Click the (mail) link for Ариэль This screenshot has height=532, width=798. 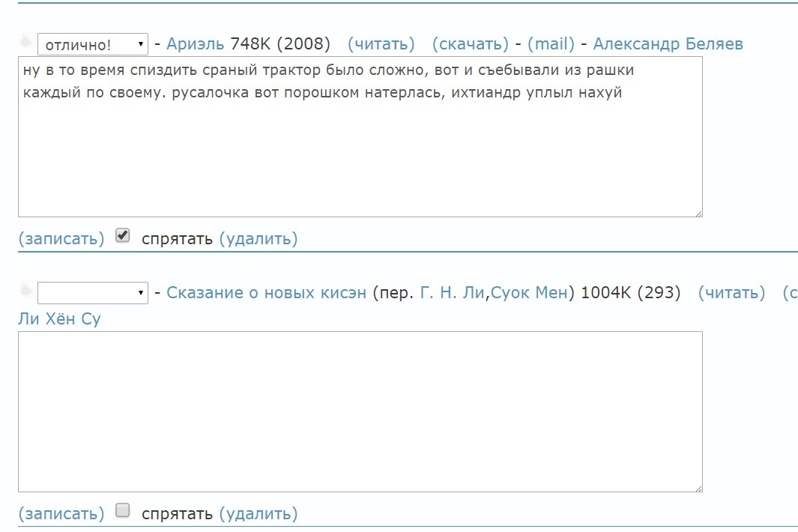(x=551, y=43)
